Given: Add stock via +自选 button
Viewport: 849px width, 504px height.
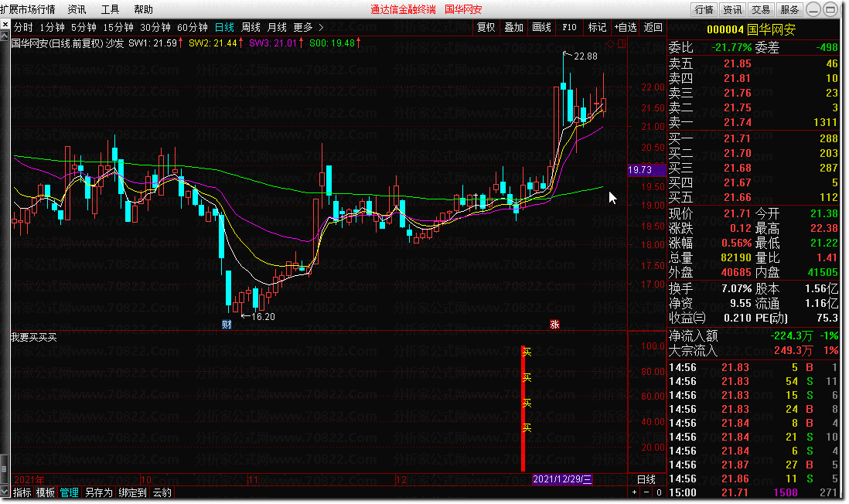Looking at the screenshot, I should click(626, 27).
